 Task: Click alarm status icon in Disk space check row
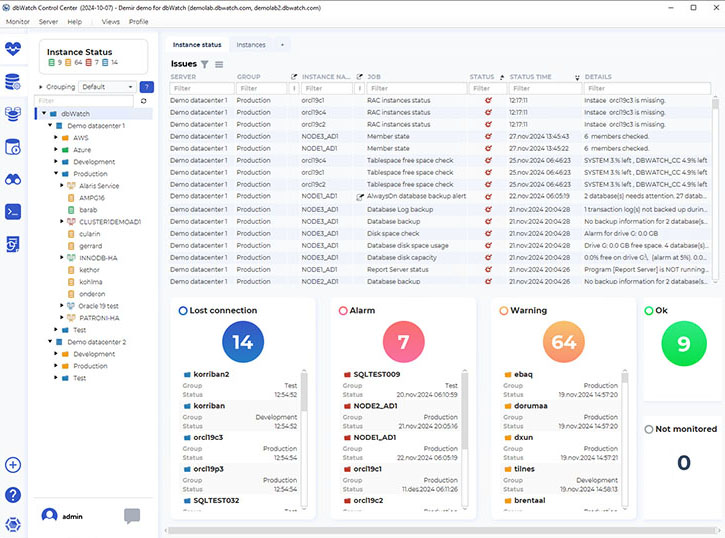pos(488,233)
